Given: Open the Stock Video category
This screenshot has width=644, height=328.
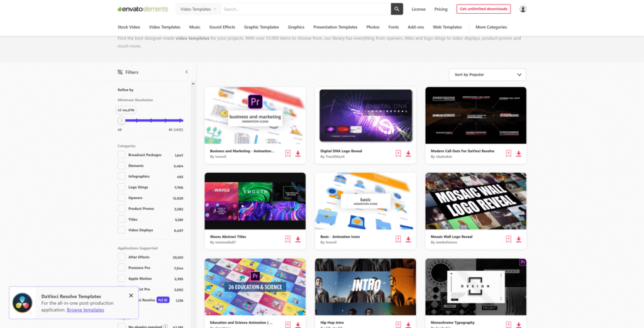Looking at the screenshot, I should (128, 27).
